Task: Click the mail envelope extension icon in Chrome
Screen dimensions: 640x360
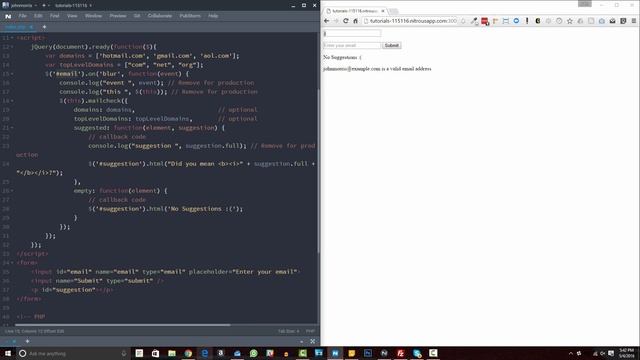Action: (x=612, y=21)
